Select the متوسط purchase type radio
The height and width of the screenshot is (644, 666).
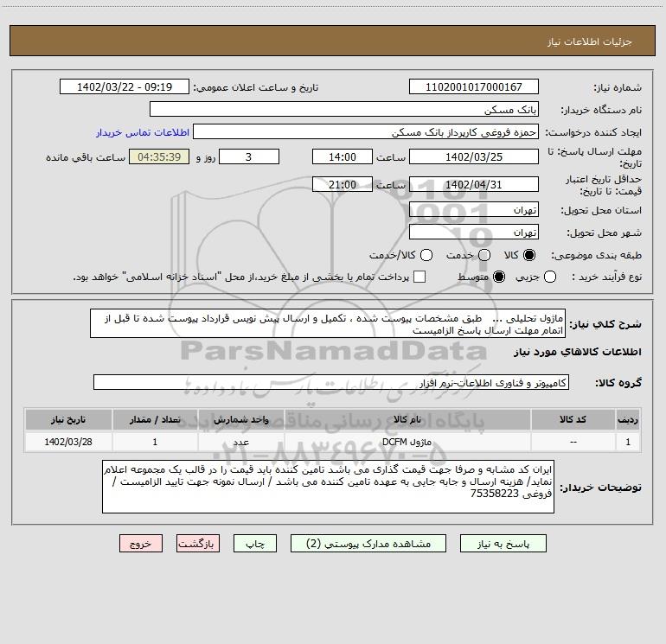coord(499,277)
